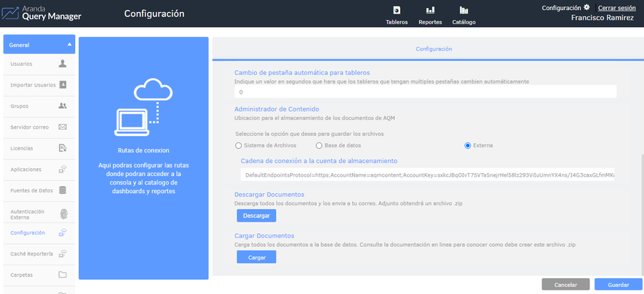The height and width of the screenshot is (294, 644).
Task: Open Carpetas folder icon
Action: click(x=62, y=275)
